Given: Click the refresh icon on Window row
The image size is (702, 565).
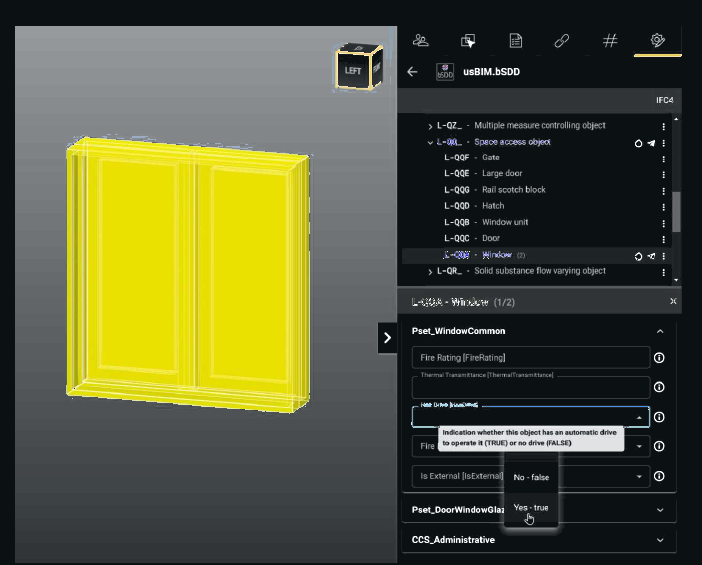Looking at the screenshot, I should click(638, 256).
